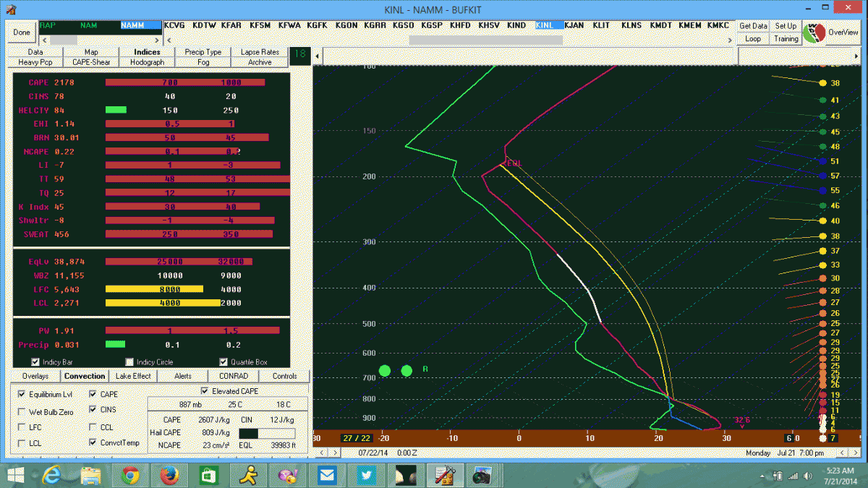The height and width of the screenshot is (488, 868).
Task: Click the BUFKIT logo next to OverView
Action: click(814, 33)
